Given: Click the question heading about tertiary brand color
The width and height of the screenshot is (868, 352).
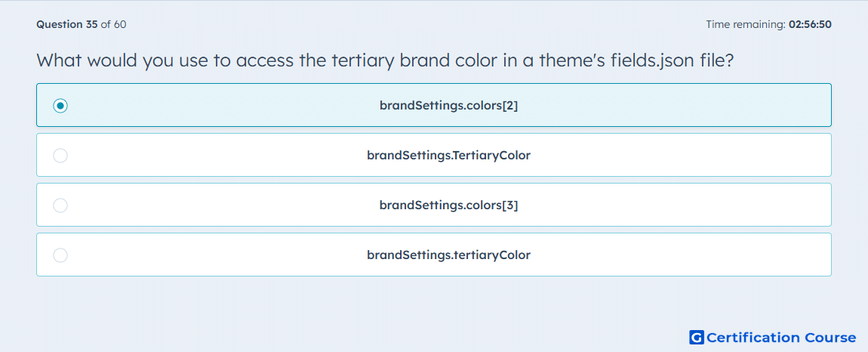Looking at the screenshot, I should (x=385, y=60).
